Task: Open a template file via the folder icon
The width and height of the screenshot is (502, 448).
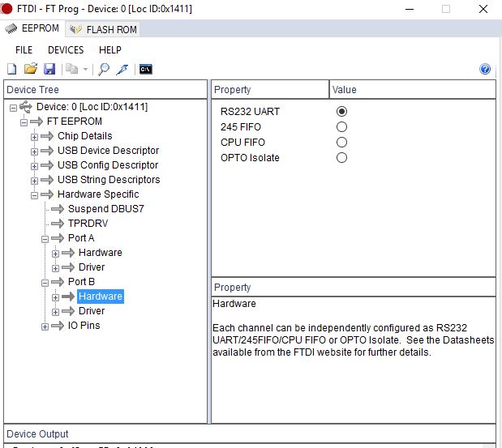Action: coord(31,69)
